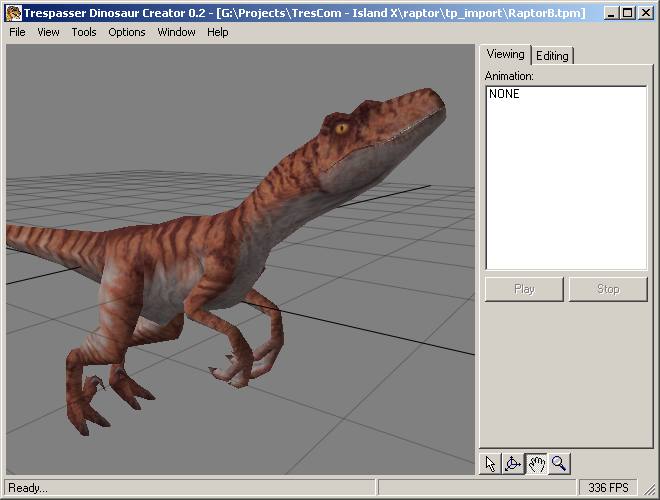This screenshot has width=660, height=500.
Task: Pick the magnifier zoom tool
Action: pyautogui.click(x=559, y=464)
